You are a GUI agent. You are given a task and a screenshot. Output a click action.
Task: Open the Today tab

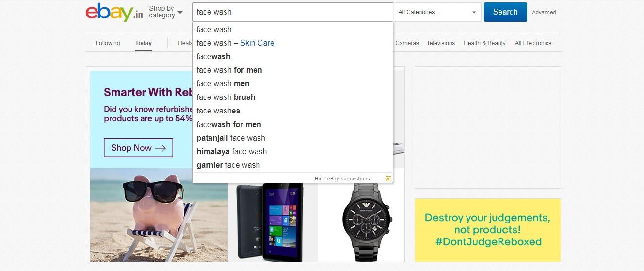click(144, 43)
